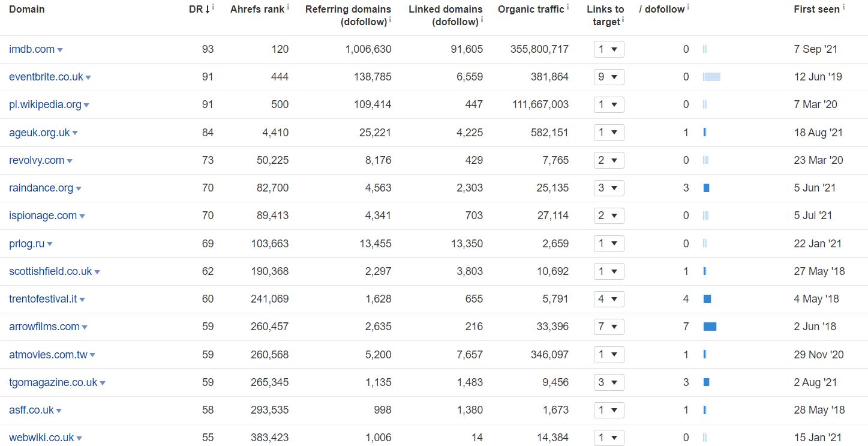The image size is (868, 446).
Task: Open Links to target dropdown for atmovies.com.tw
Action: coord(609,355)
